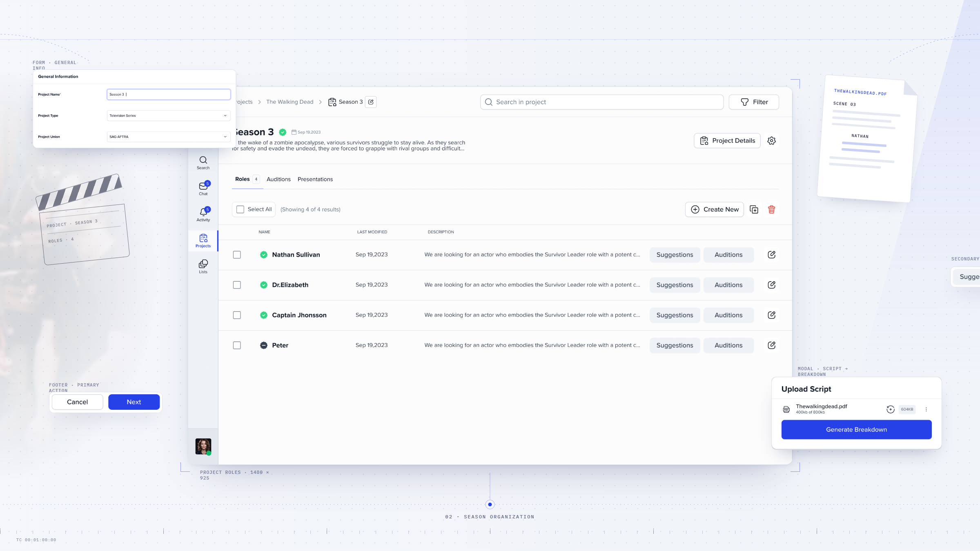Click the search magnifier icon in project search
980x551 pixels.
[x=488, y=102]
